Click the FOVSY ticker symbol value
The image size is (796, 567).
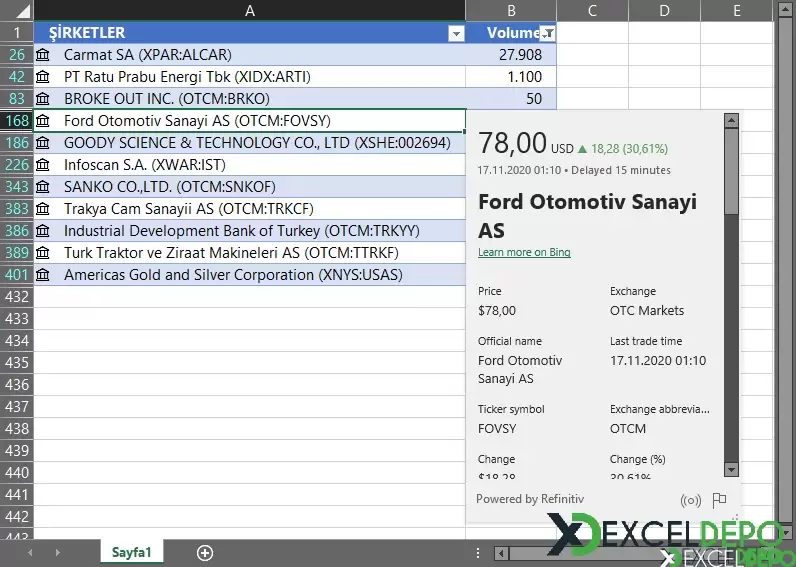pos(497,429)
